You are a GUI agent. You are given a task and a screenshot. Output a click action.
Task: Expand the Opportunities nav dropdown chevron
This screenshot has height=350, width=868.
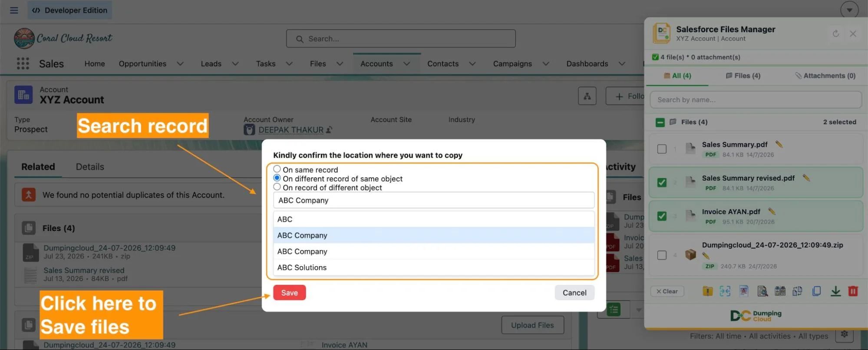coord(180,64)
